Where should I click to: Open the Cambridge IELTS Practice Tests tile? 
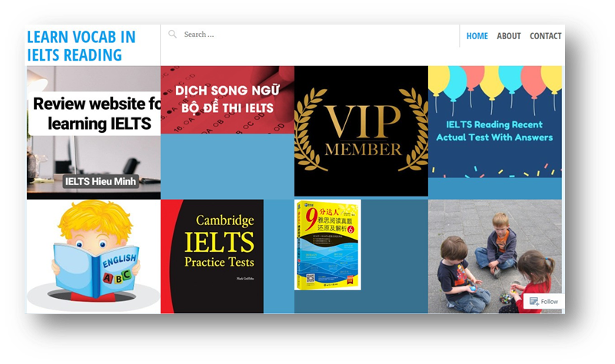point(228,256)
